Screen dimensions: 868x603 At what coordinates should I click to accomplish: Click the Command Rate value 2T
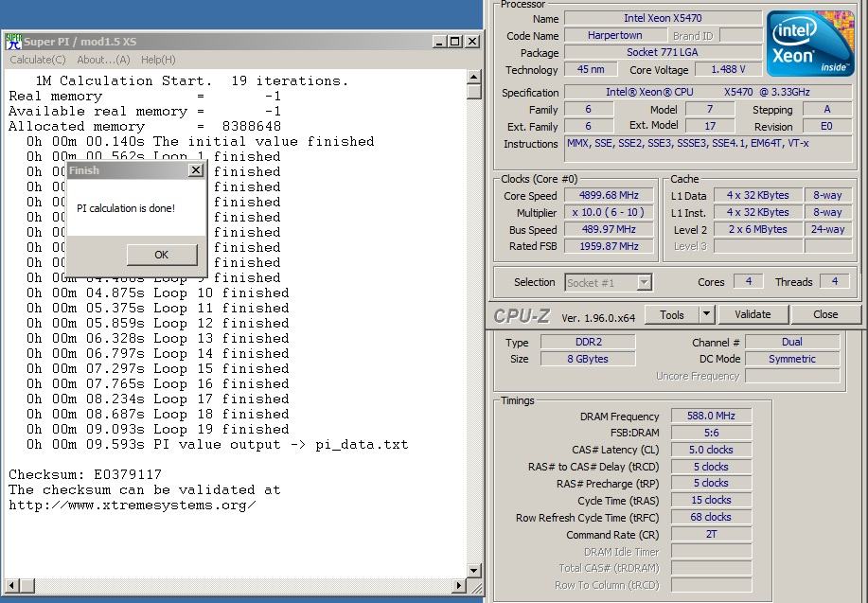[x=711, y=535]
